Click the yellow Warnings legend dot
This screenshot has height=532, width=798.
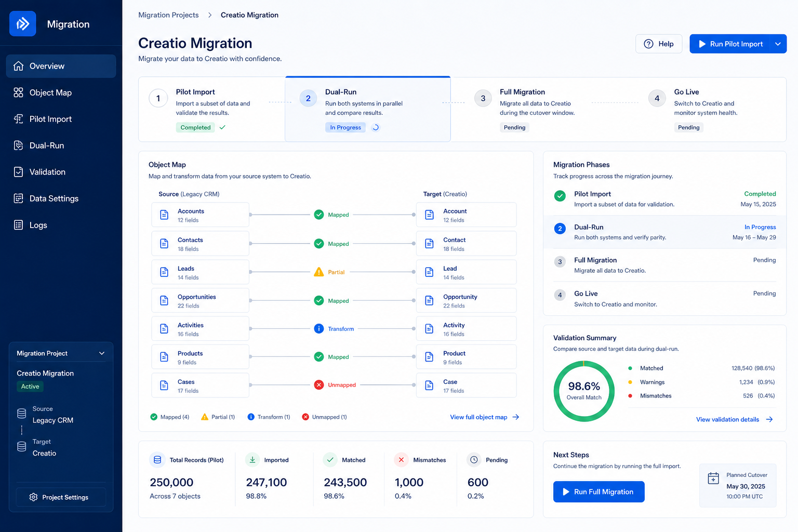click(630, 382)
